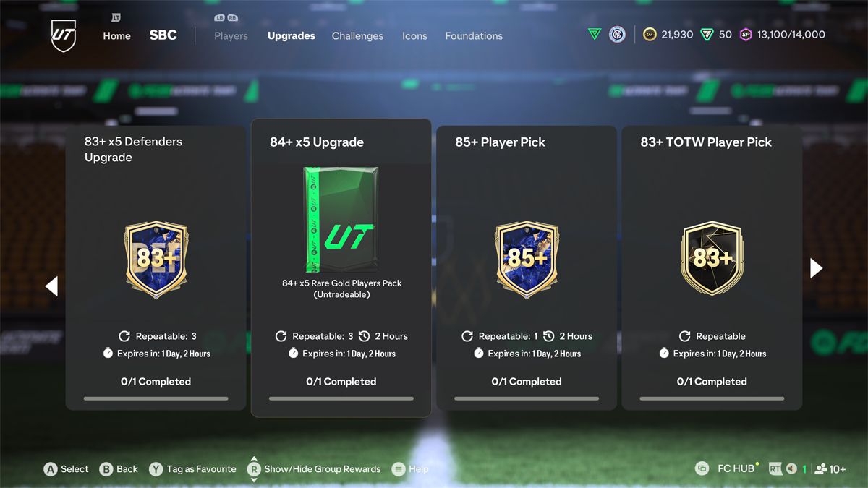Click the round club badge icon
This screenshot has height=488, width=868.
click(x=617, y=34)
